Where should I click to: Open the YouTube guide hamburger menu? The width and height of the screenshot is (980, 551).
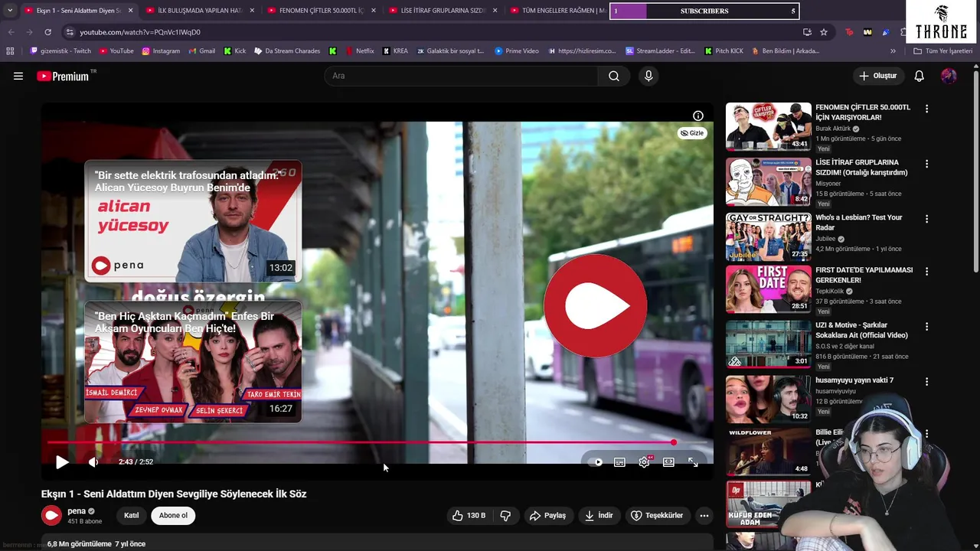pyautogui.click(x=18, y=76)
